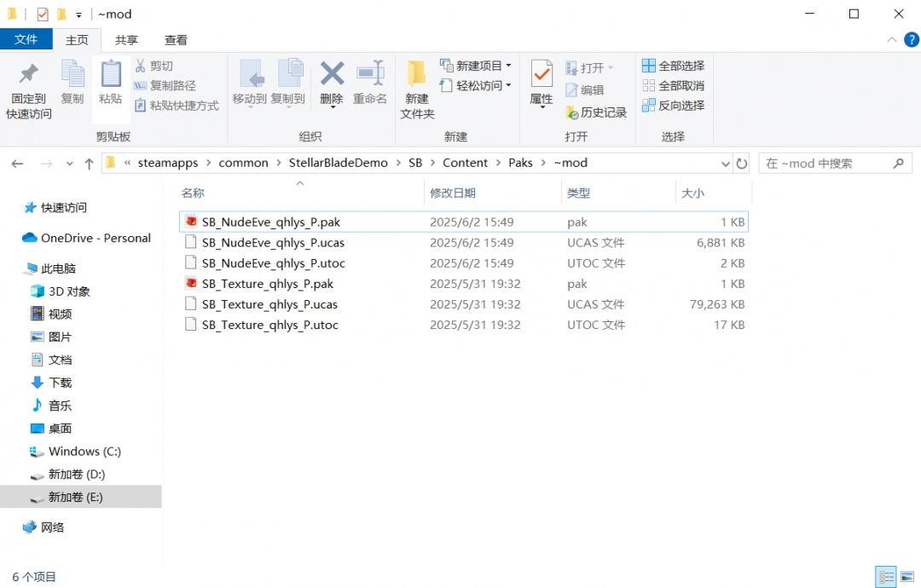Image resolution: width=921 pixels, height=588 pixels.
Task: Click Copy Path (复制路径)
Action: click(x=165, y=86)
